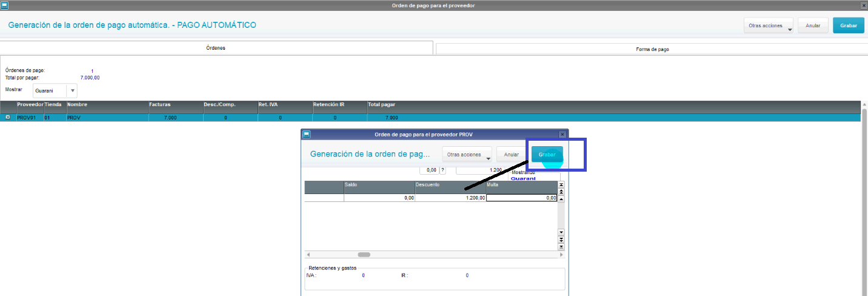Switch to the Forma de pago tab

click(x=652, y=49)
